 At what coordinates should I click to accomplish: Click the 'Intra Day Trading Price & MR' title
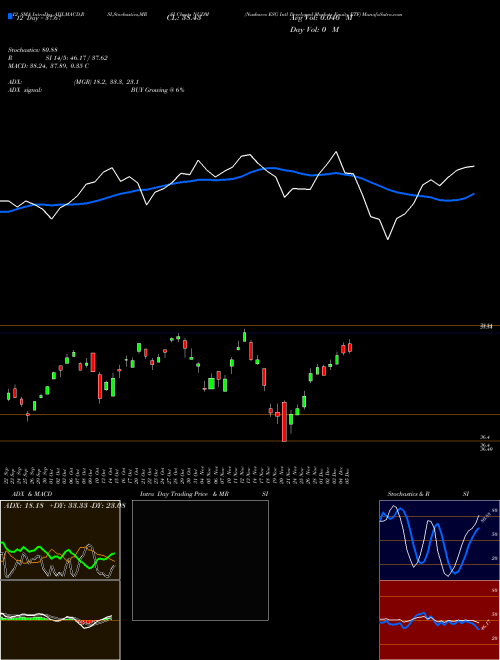click(x=184, y=494)
